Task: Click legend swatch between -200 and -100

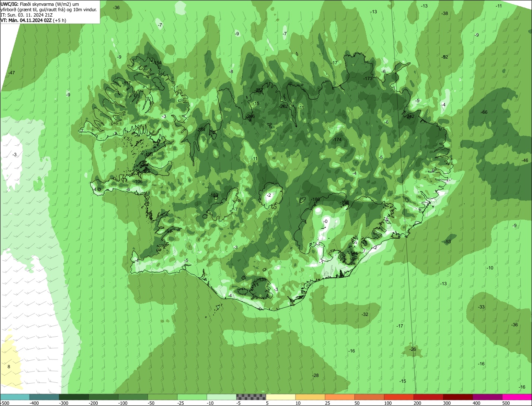Action: (103, 397)
